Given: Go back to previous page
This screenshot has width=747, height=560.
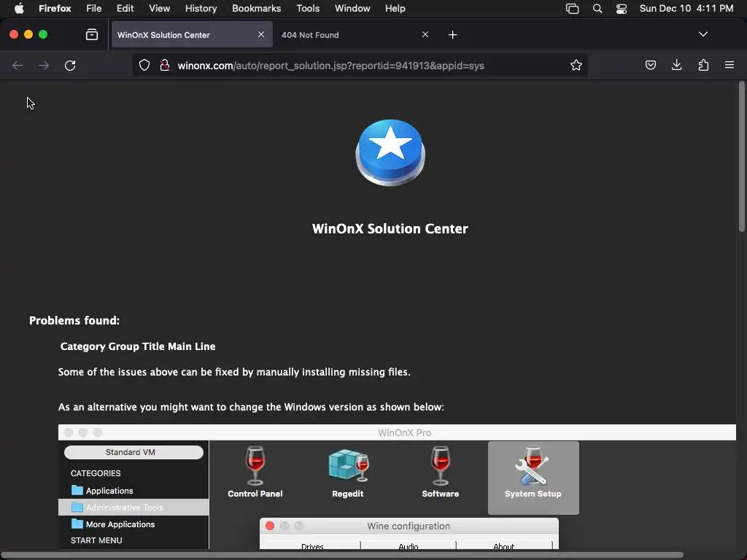Looking at the screenshot, I should [x=18, y=65].
